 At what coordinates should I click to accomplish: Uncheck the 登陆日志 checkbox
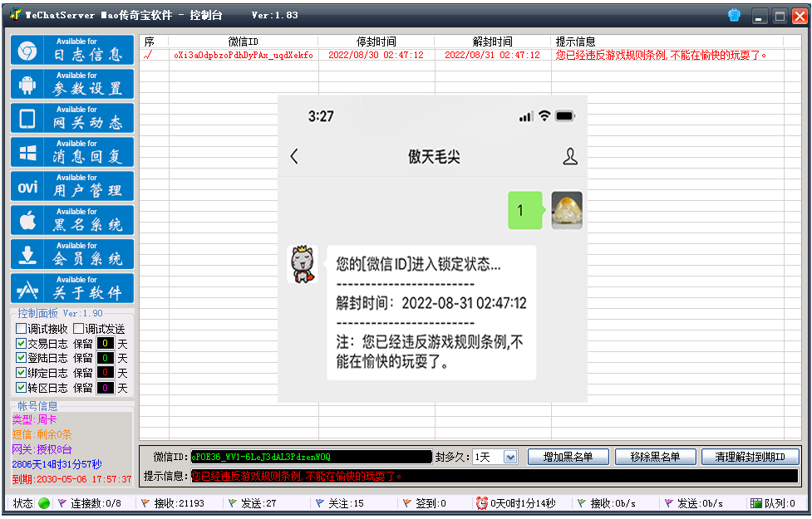click(x=22, y=358)
